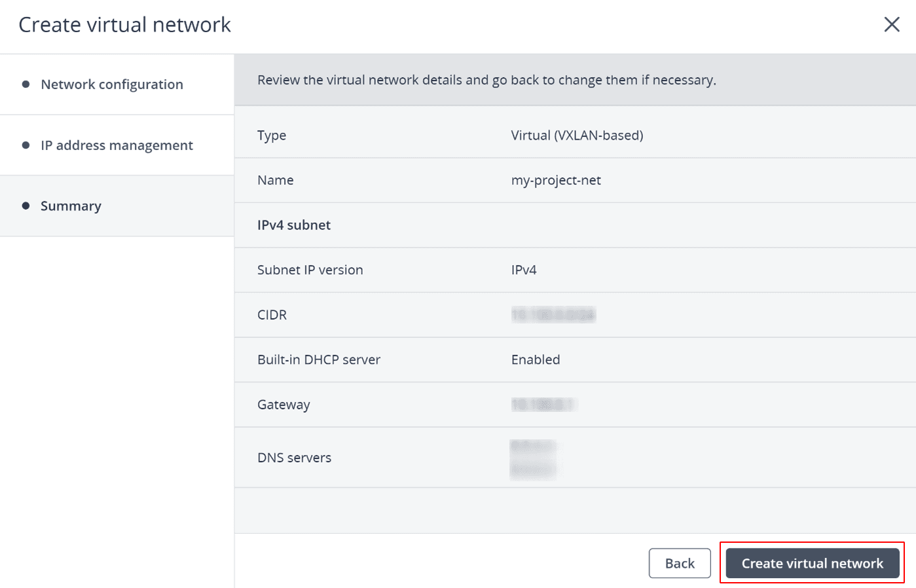Click the IPv4 subnet section heading
The image size is (916, 588).
294,225
